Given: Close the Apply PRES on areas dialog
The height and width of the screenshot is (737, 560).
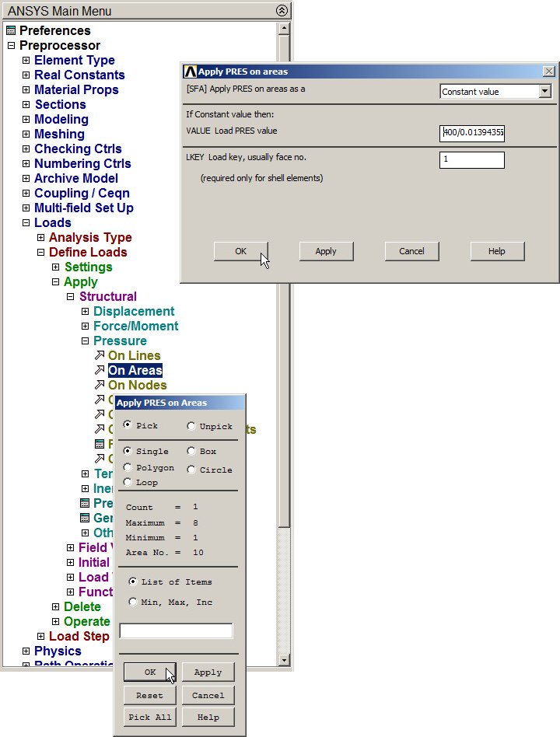Looking at the screenshot, I should point(548,72).
